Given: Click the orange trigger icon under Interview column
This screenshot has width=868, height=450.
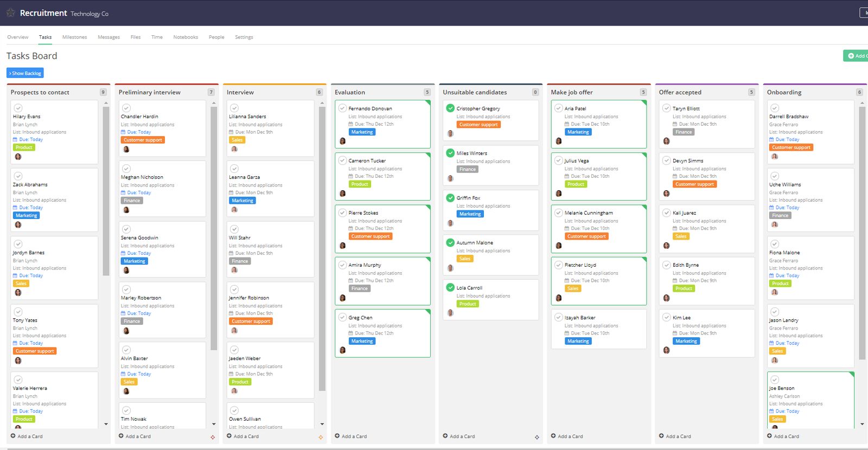Looking at the screenshot, I should point(321,437).
